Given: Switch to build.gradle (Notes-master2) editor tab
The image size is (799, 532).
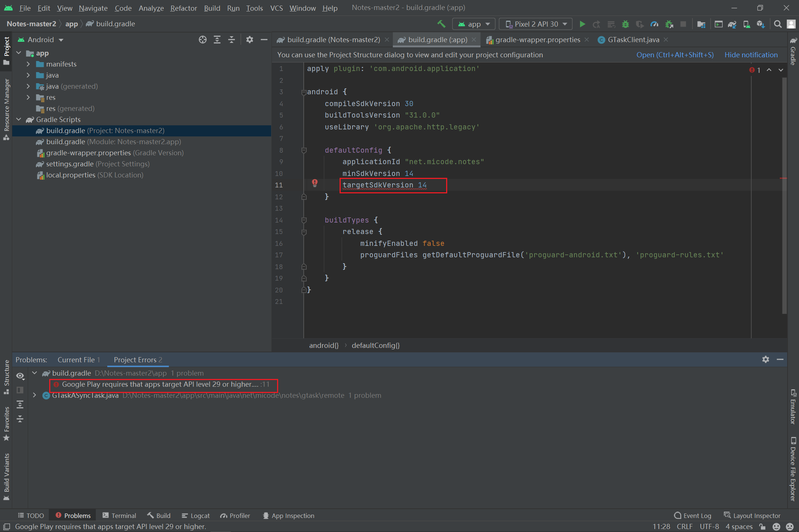Looking at the screenshot, I should [x=333, y=40].
